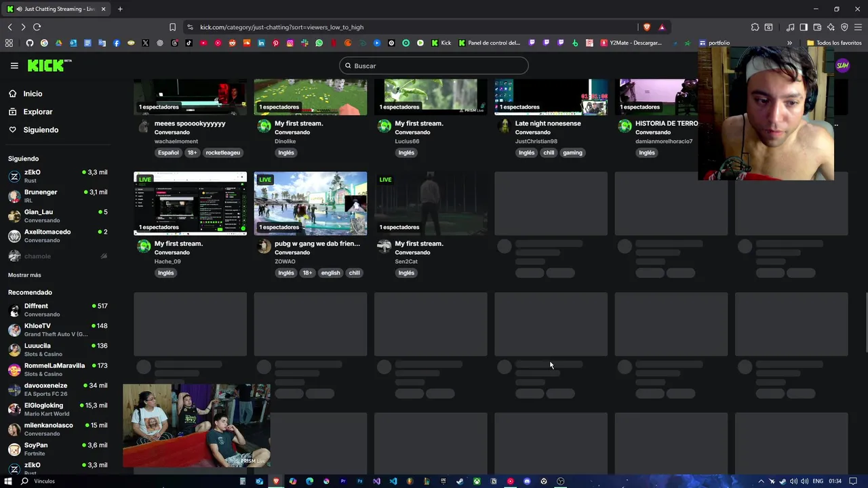This screenshot has height=488, width=868.
Task: Click the browser address bar URL
Action: (x=281, y=27)
